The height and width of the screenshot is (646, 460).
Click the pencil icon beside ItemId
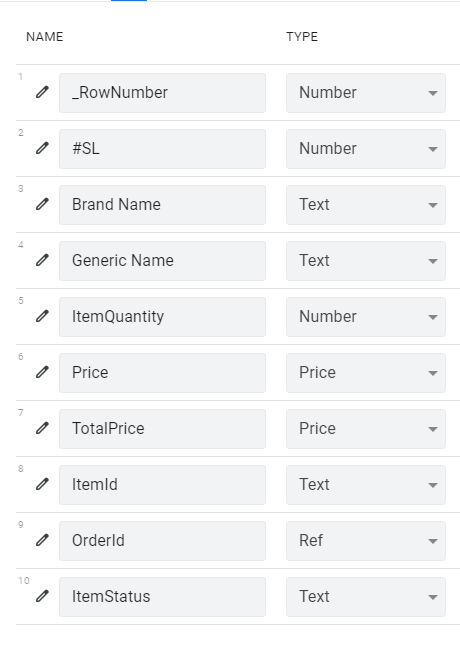click(x=42, y=484)
